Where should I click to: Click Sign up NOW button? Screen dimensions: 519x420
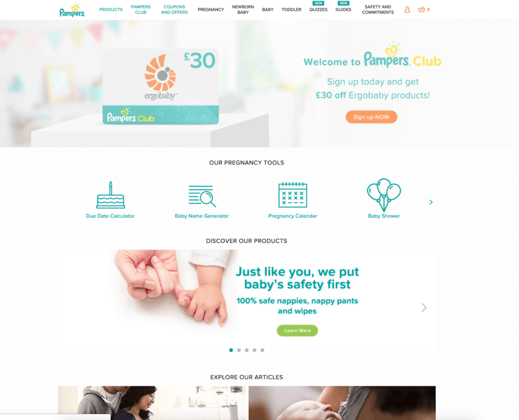[371, 116]
